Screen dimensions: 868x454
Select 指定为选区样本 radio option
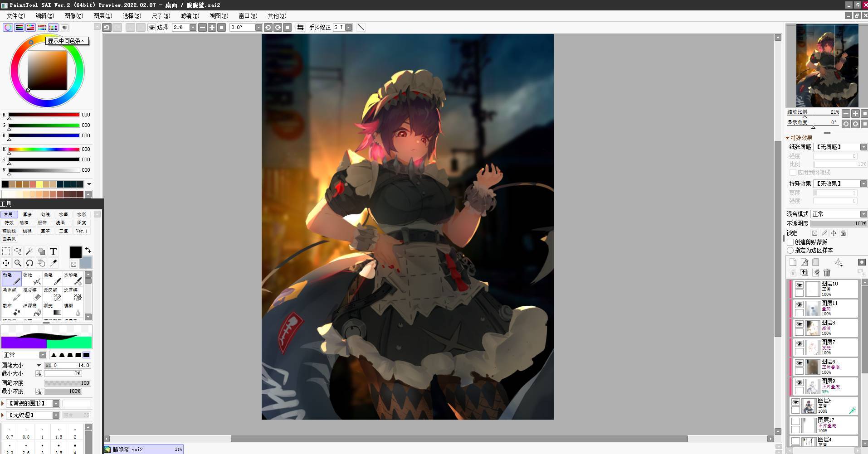click(x=790, y=250)
